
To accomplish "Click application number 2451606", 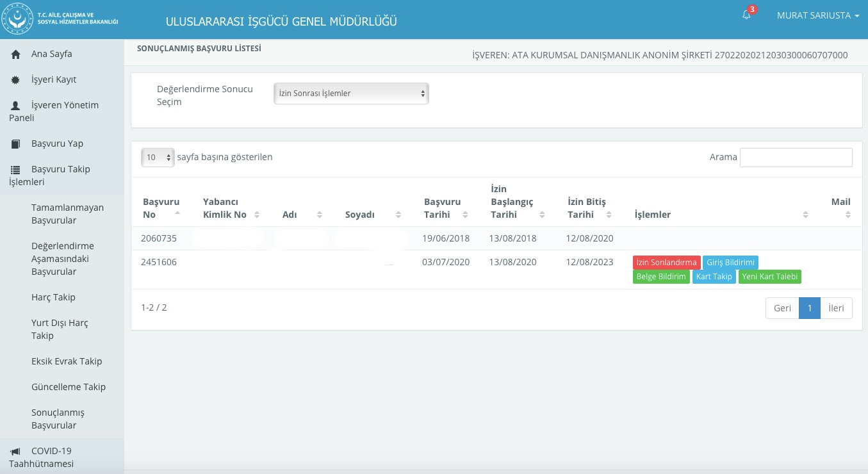I will [159, 262].
